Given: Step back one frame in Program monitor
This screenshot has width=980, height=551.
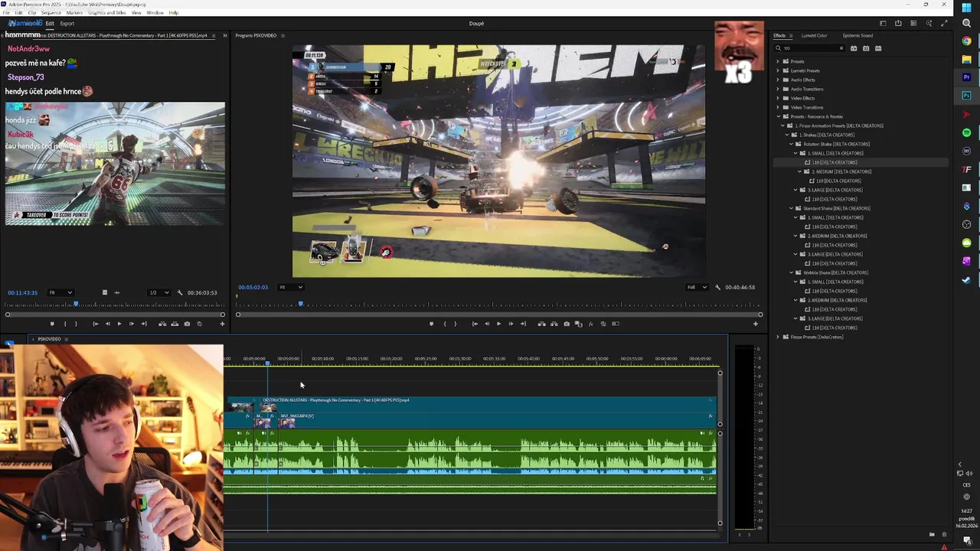Looking at the screenshot, I should click(487, 324).
